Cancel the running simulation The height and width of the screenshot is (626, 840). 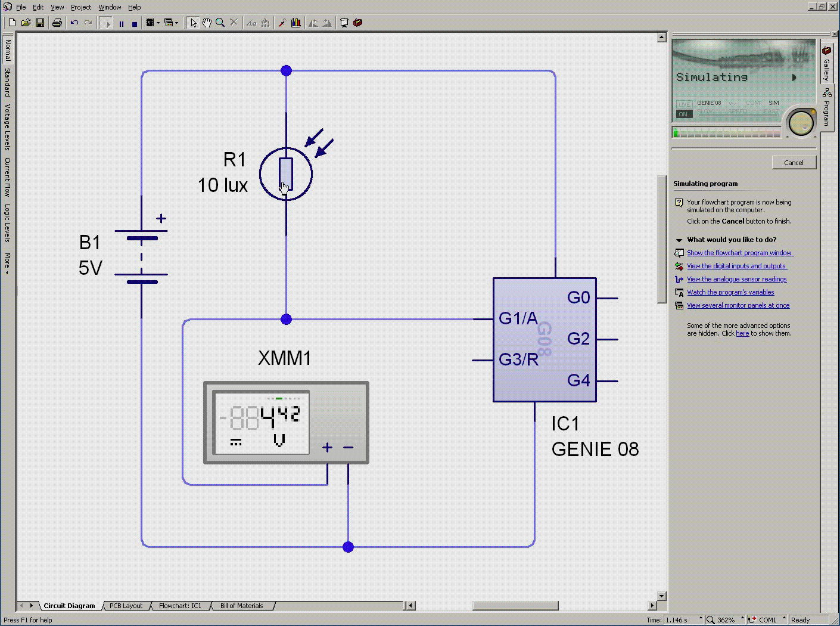(x=794, y=163)
